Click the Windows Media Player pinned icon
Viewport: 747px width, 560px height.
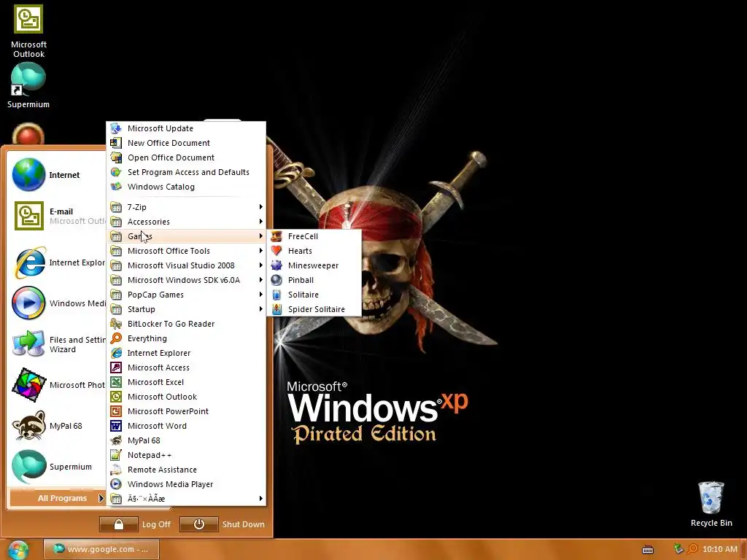coord(28,303)
